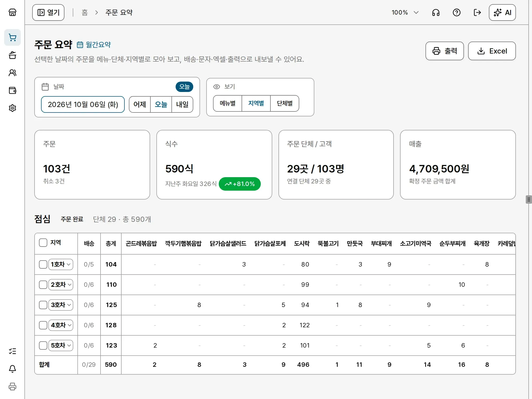This screenshot has height=399, width=532.
Task: Switch to 단체별 view tab
Action: point(285,103)
